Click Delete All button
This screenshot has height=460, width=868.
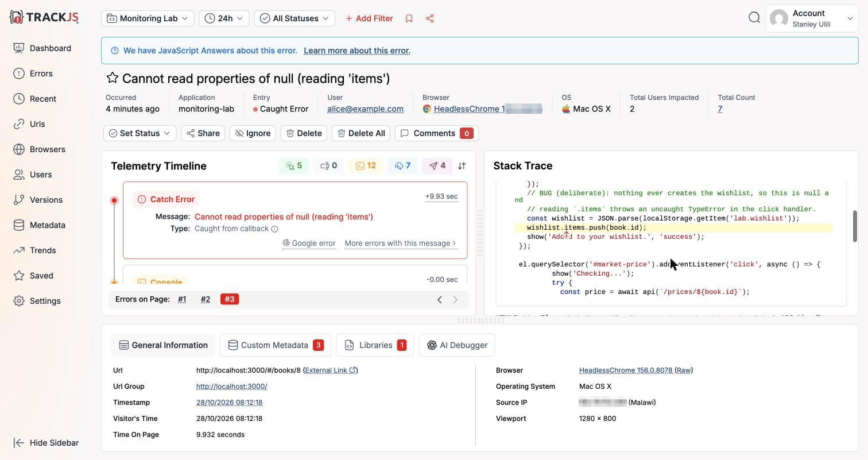(x=361, y=133)
